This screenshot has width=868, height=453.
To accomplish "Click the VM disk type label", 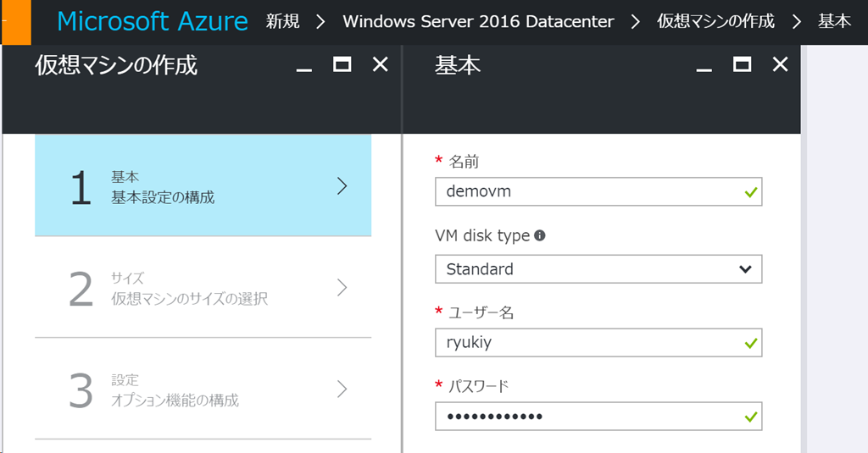I will (482, 235).
